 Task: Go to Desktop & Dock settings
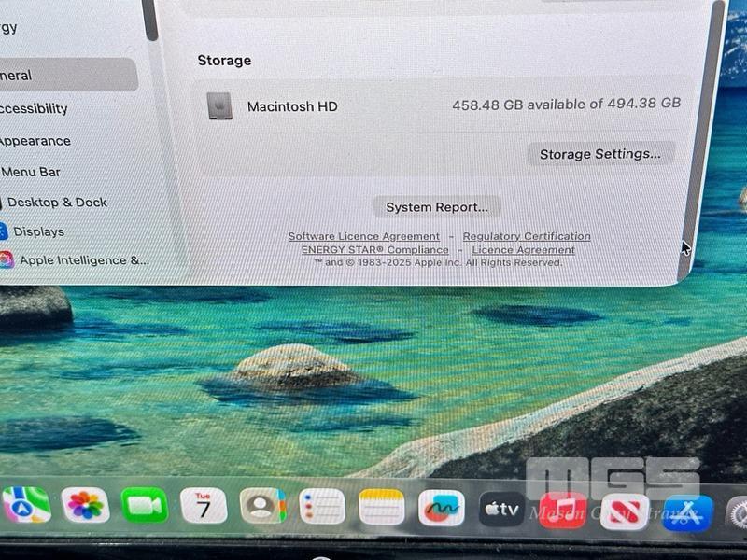click(x=56, y=203)
